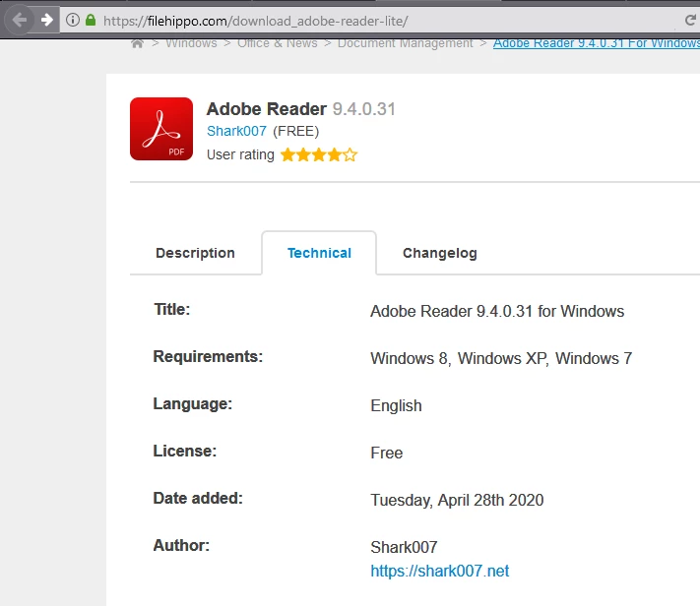Open the Document Management breadcrumb link
This screenshot has width=700, height=606.
tap(405, 43)
